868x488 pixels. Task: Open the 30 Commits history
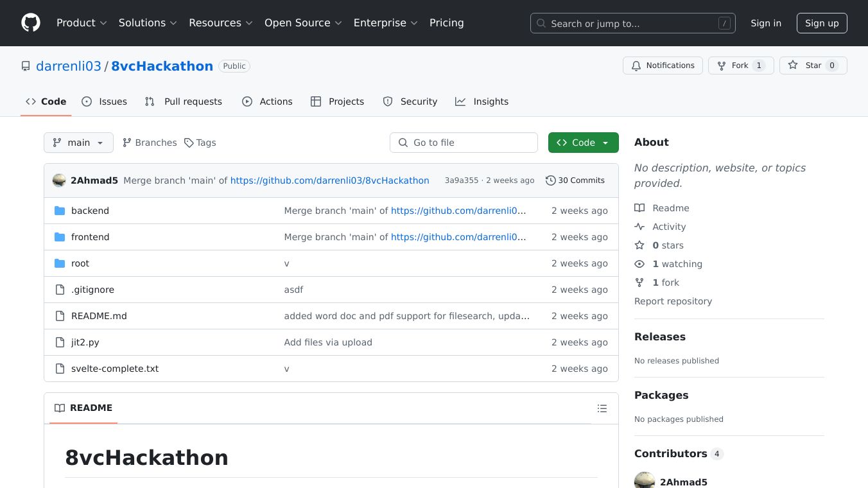tap(575, 180)
